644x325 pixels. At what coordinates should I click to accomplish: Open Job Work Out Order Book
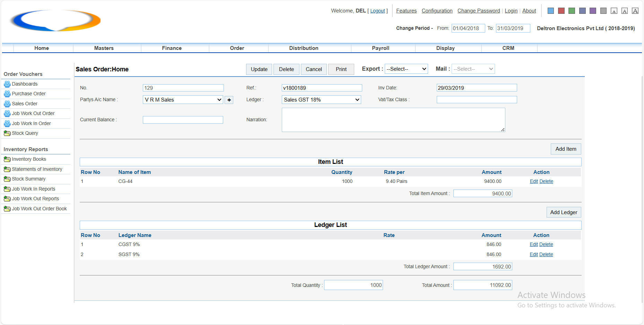click(x=39, y=209)
